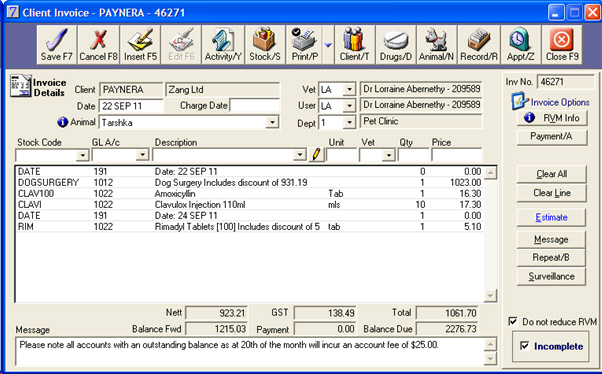
Task: Click the Client code field PAYNERA
Action: [131, 90]
